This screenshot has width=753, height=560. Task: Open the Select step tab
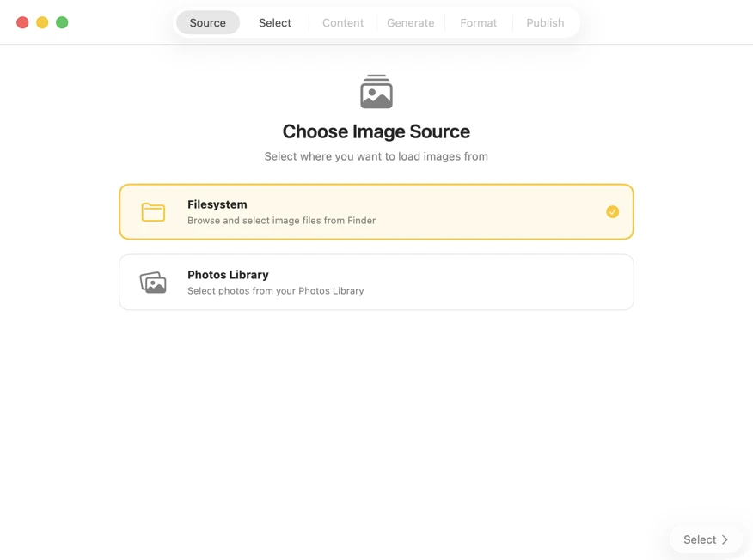274,22
